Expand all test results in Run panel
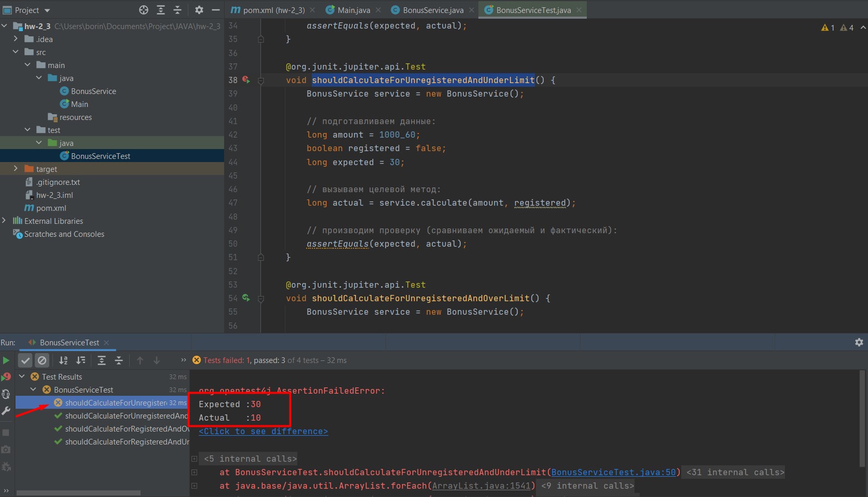The height and width of the screenshot is (497, 868). [102, 360]
